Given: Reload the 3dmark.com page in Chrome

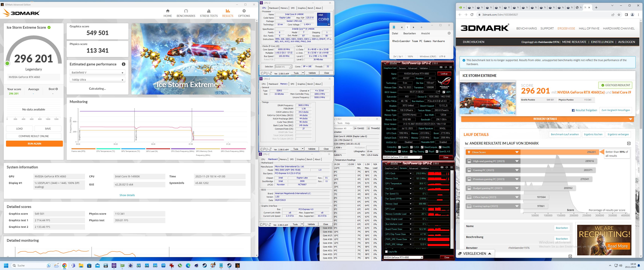Looking at the screenshot, I should (472, 14).
